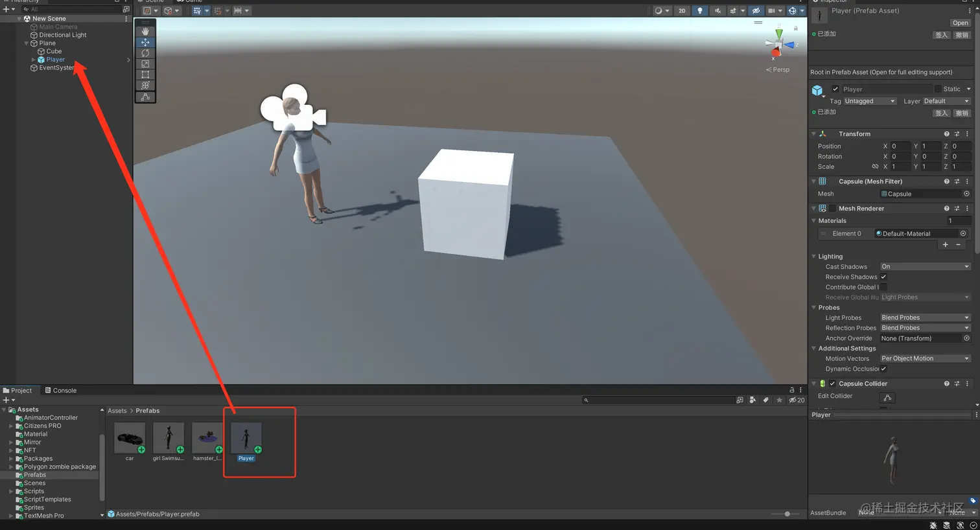
Task: Toggle the Player active checkbox
Action: [x=835, y=89]
